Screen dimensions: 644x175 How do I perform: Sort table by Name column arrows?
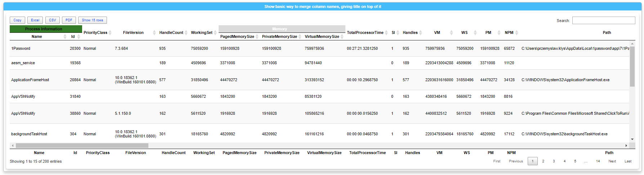point(65,36)
